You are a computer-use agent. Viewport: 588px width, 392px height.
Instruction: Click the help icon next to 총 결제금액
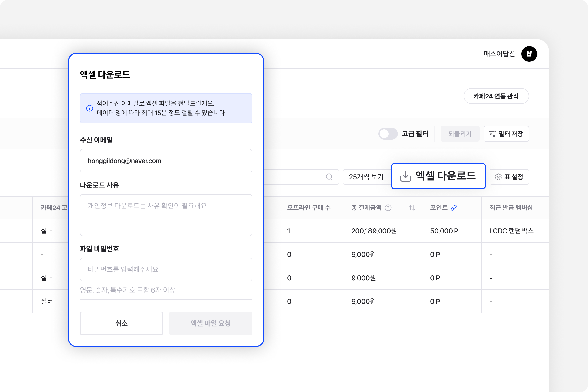tap(388, 208)
